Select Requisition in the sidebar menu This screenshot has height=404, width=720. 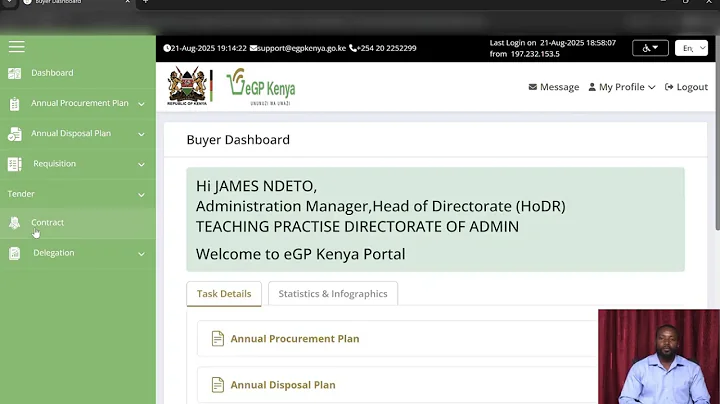click(x=55, y=163)
